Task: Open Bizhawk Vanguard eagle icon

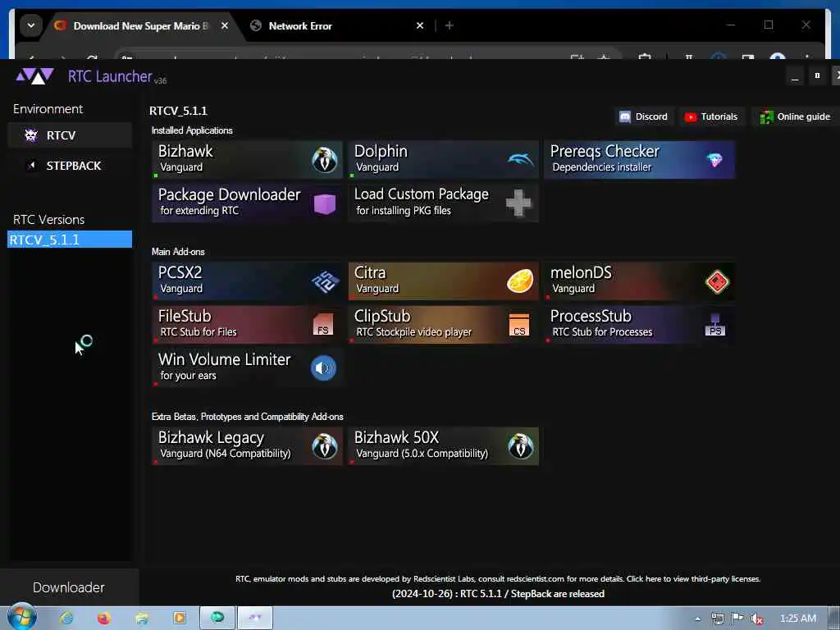Action: click(324, 160)
